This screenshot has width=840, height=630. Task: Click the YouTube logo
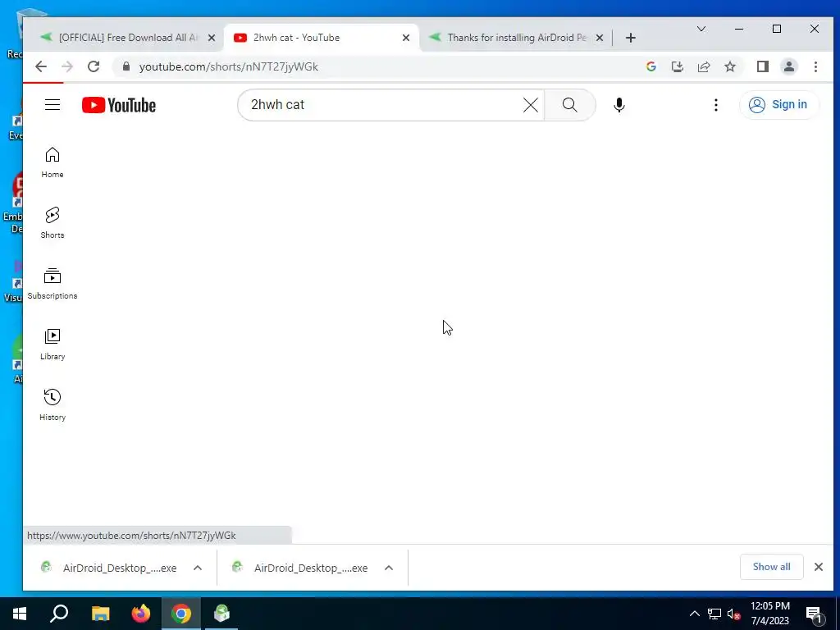click(x=119, y=105)
